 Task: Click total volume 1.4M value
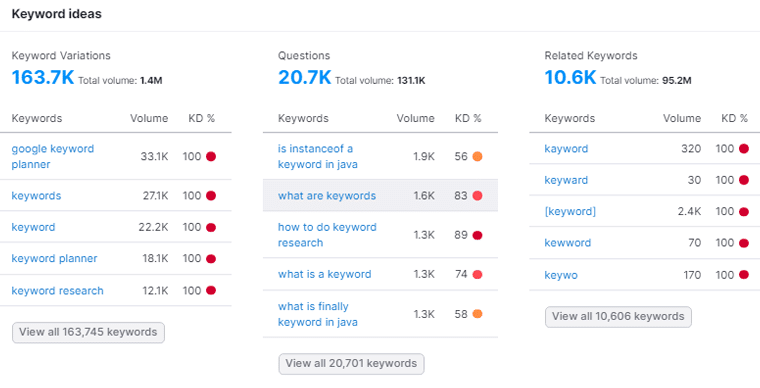pos(151,80)
